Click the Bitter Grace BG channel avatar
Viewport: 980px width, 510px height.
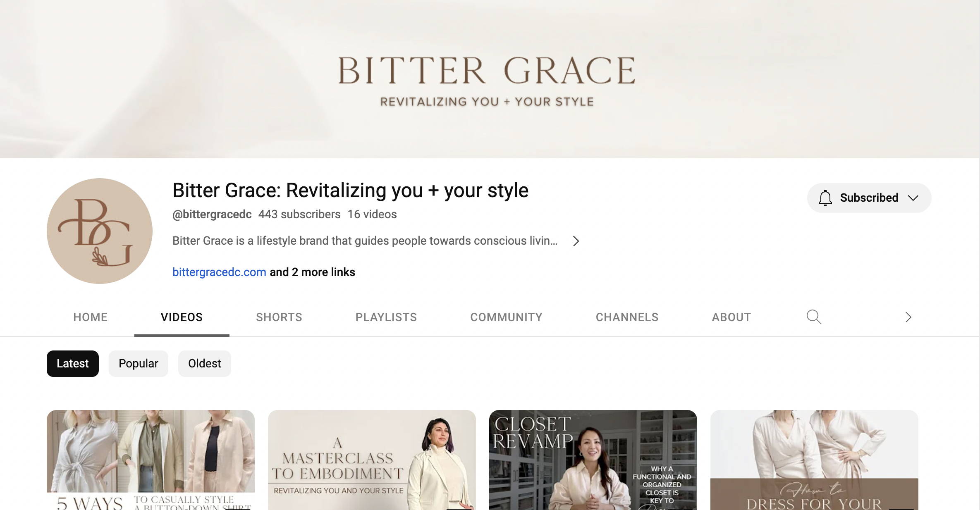[100, 231]
